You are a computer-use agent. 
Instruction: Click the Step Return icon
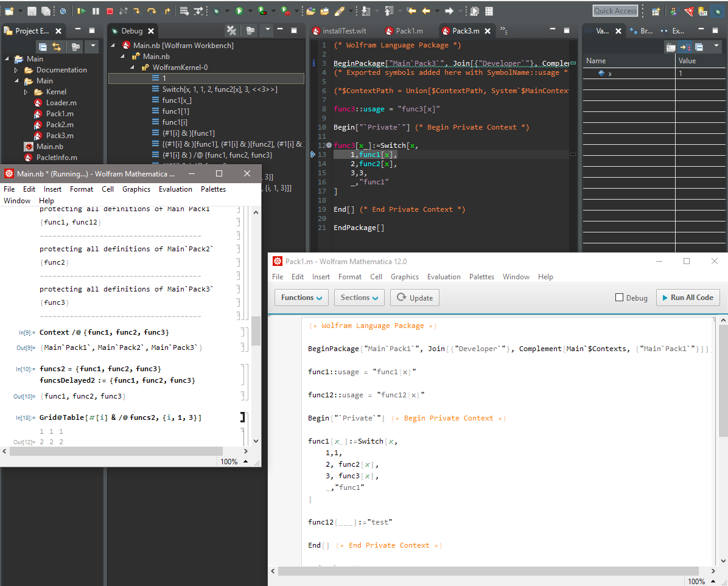pyautogui.click(x=167, y=11)
